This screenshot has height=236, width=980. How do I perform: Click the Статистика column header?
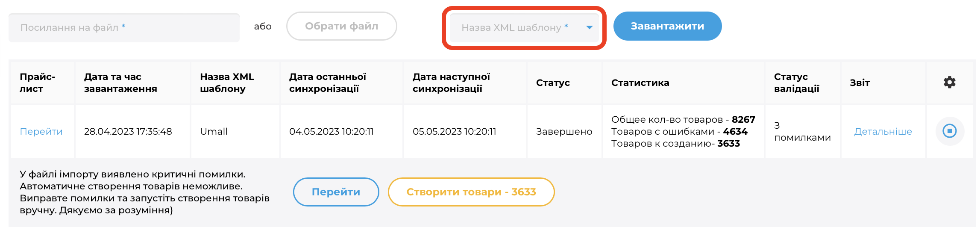640,83
